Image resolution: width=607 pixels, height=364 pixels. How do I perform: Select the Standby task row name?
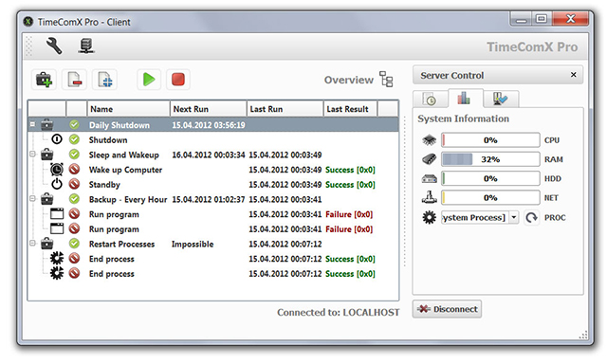[104, 185]
